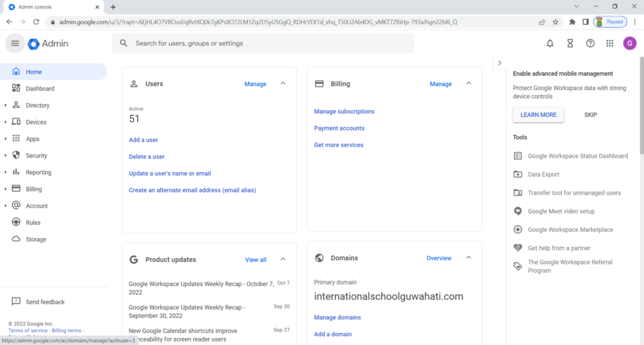Screen dimensions: 644x345
Task: Click the partner help handshake icon
Action: [x=518, y=248]
